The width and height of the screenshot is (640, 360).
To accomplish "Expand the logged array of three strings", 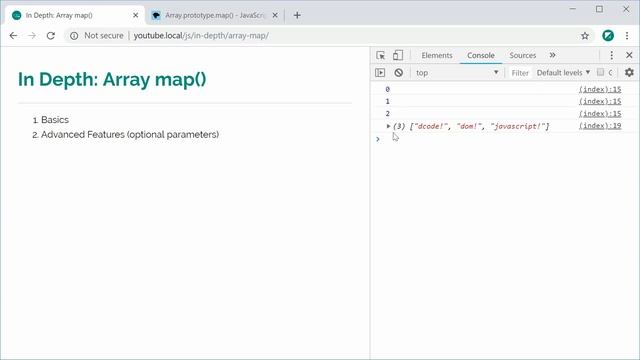I will [388, 126].
